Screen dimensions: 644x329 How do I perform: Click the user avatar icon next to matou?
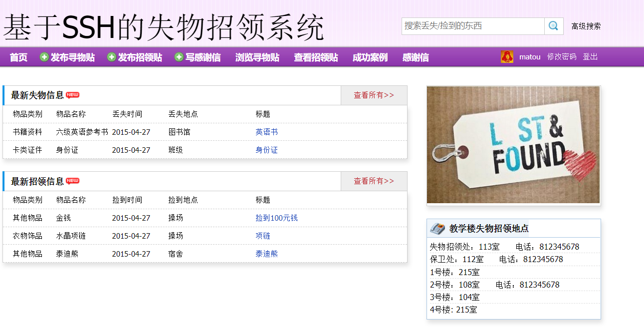(507, 56)
